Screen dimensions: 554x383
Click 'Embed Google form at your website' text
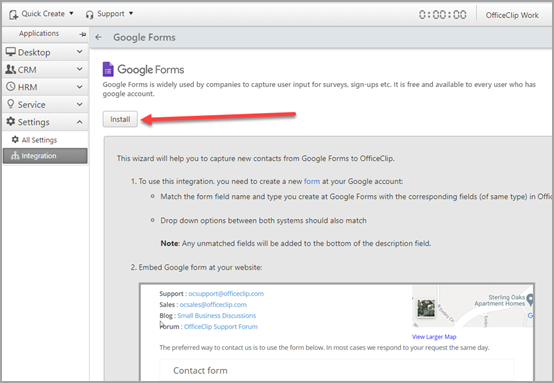pos(200,267)
